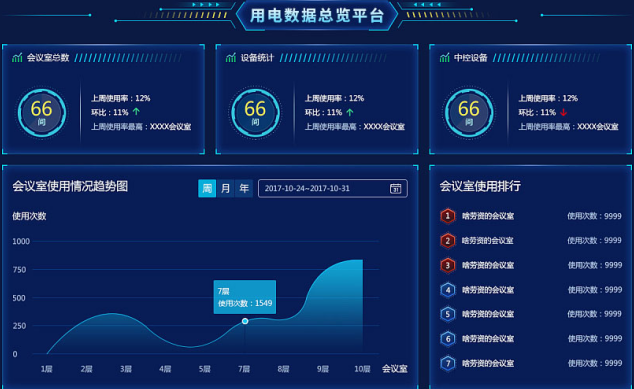Open the calendar icon in date field

click(395, 188)
